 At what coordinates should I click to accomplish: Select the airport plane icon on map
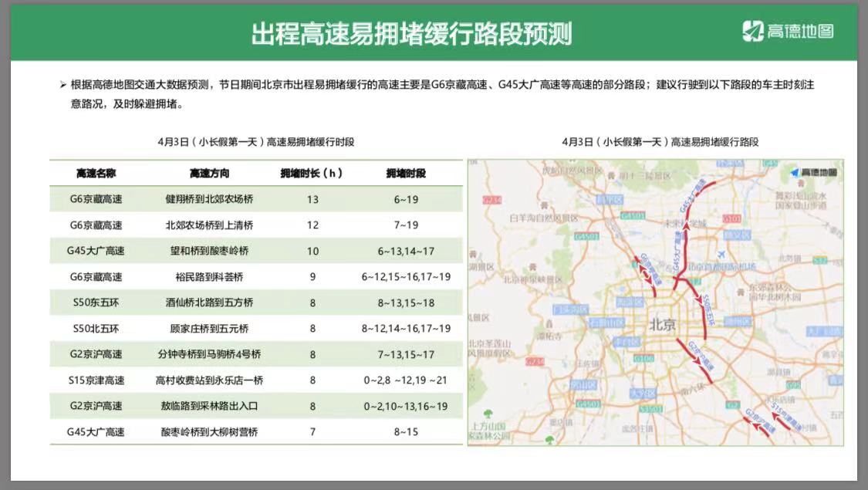coord(721,254)
